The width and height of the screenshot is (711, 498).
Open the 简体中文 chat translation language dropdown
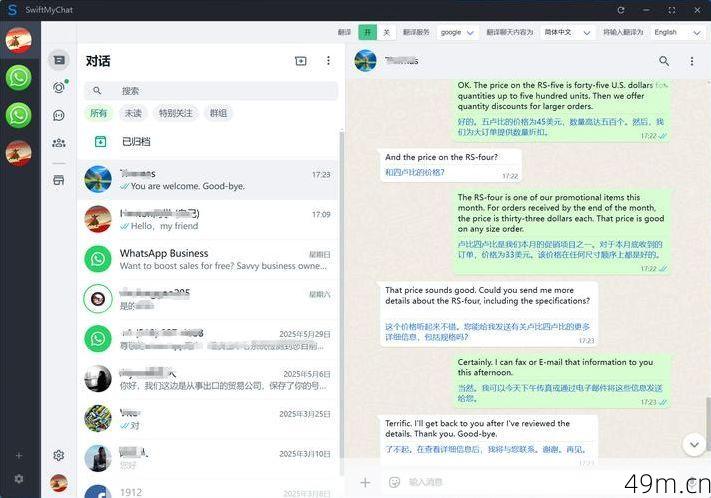click(x=567, y=32)
